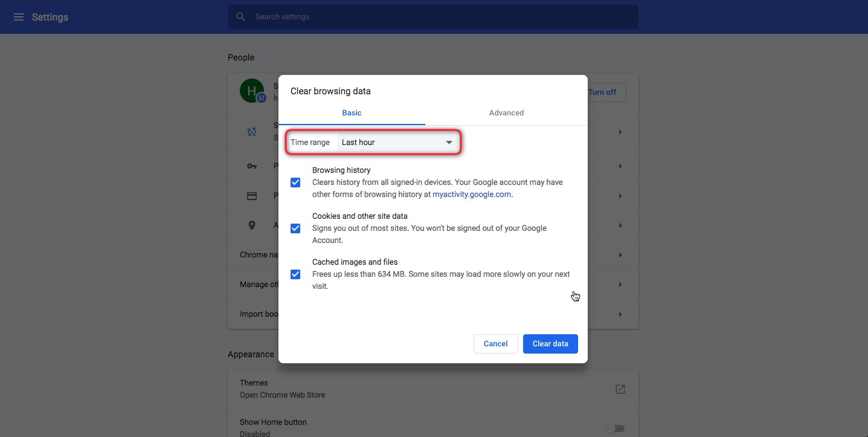Click the Themes row text
Image resolution: width=868 pixels, height=437 pixels.
click(x=254, y=383)
